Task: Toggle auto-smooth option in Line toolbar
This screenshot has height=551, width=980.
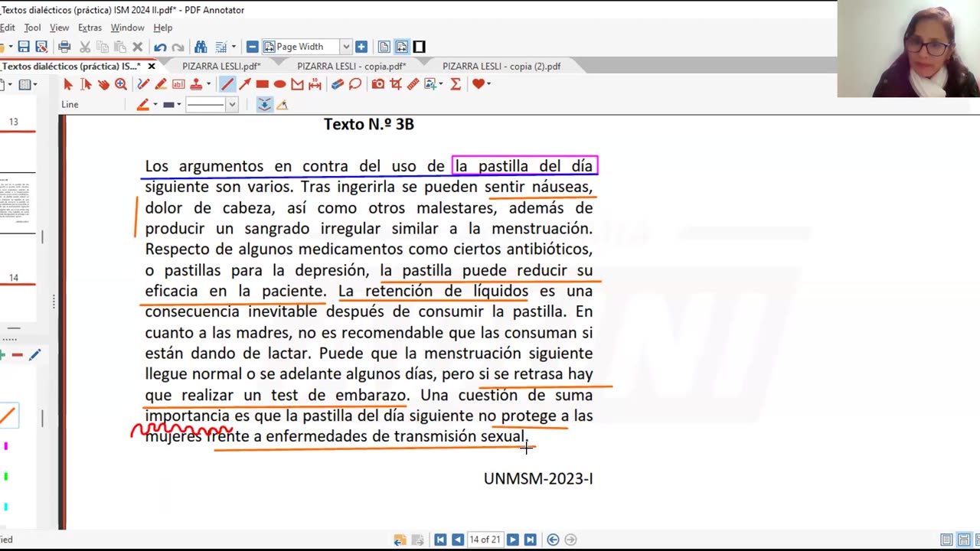Action: click(x=264, y=105)
